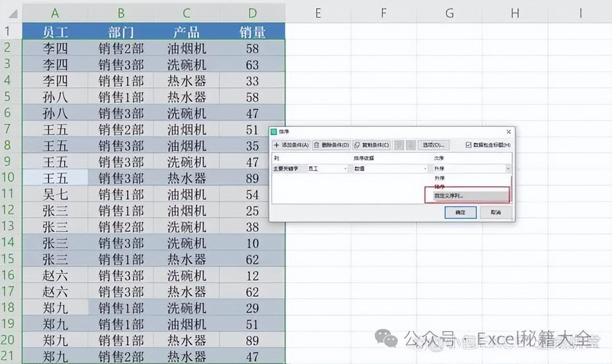Click the 复制条件 button in sort dialog
The width and height of the screenshot is (612, 364).
[372, 145]
